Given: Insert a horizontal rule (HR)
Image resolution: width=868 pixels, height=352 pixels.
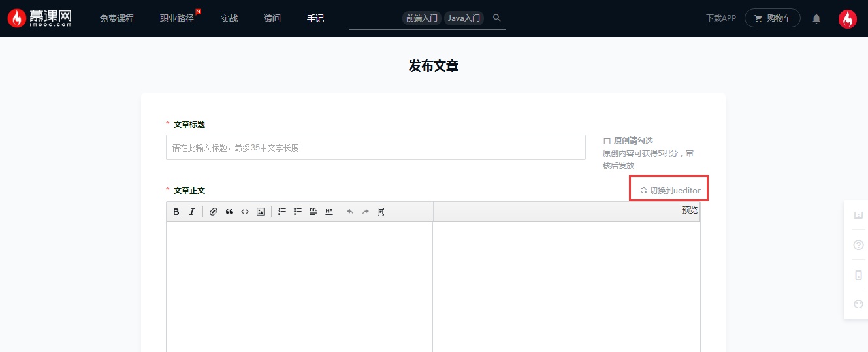Looking at the screenshot, I should coord(329,212).
